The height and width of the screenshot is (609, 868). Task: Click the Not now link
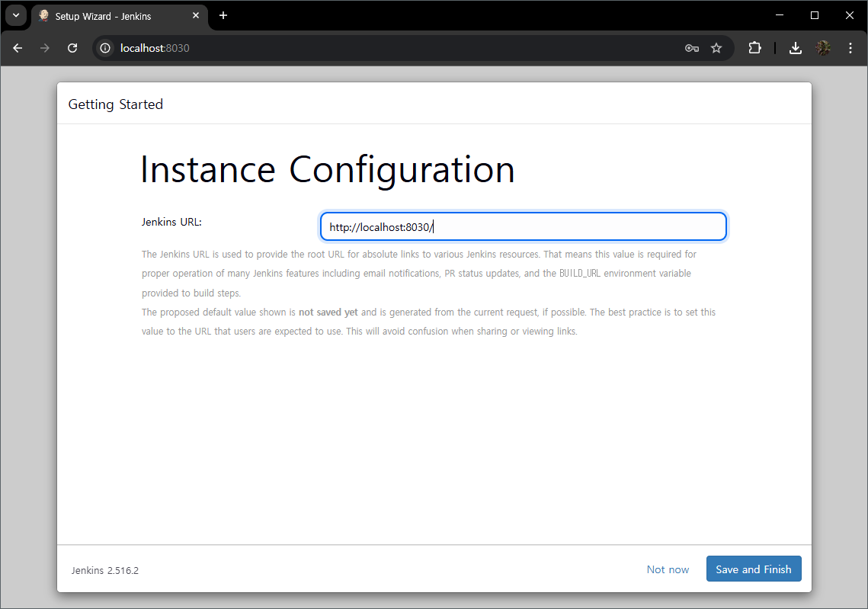[668, 569]
